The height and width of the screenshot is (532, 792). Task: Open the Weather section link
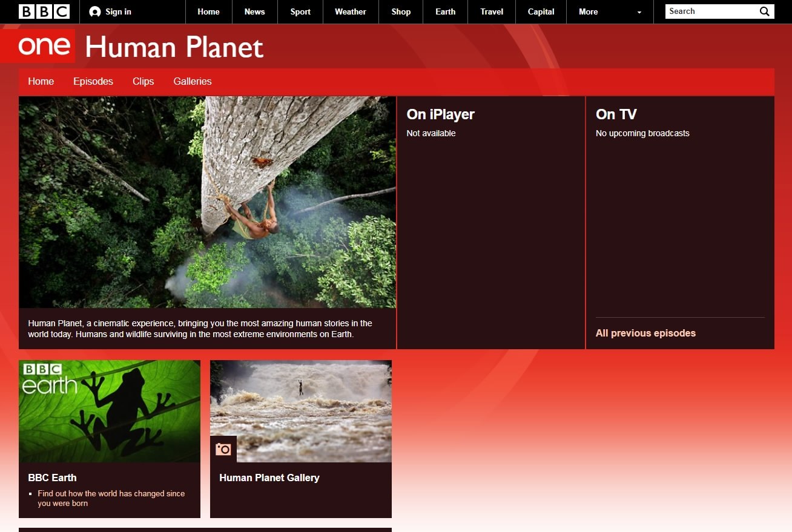[x=351, y=11]
